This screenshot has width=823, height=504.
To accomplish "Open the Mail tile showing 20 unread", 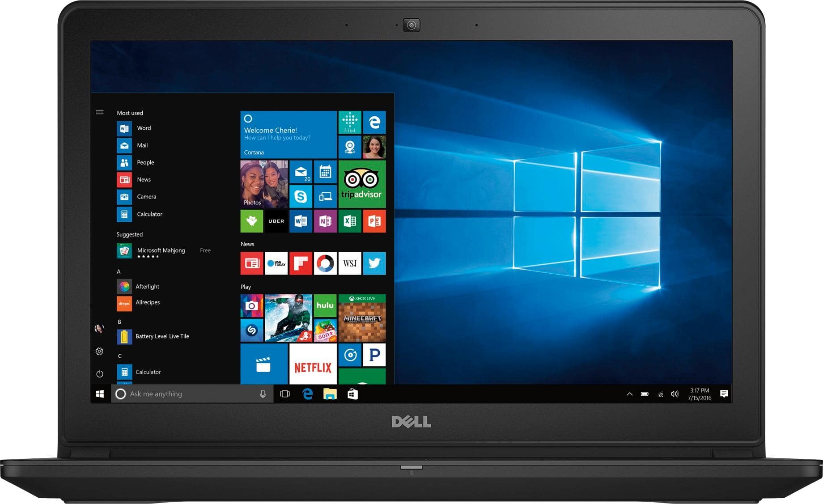I will (x=301, y=172).
